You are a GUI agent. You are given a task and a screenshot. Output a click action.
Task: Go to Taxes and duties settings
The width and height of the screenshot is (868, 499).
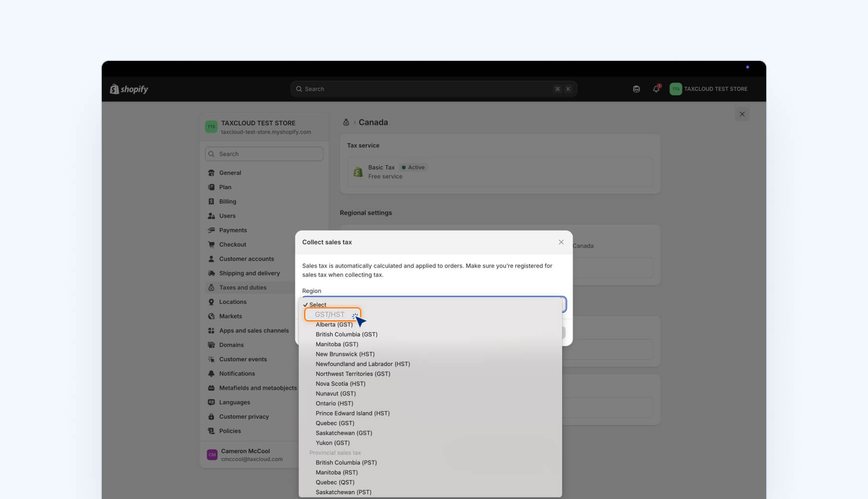pyautogui.click(x=242, y=288)
